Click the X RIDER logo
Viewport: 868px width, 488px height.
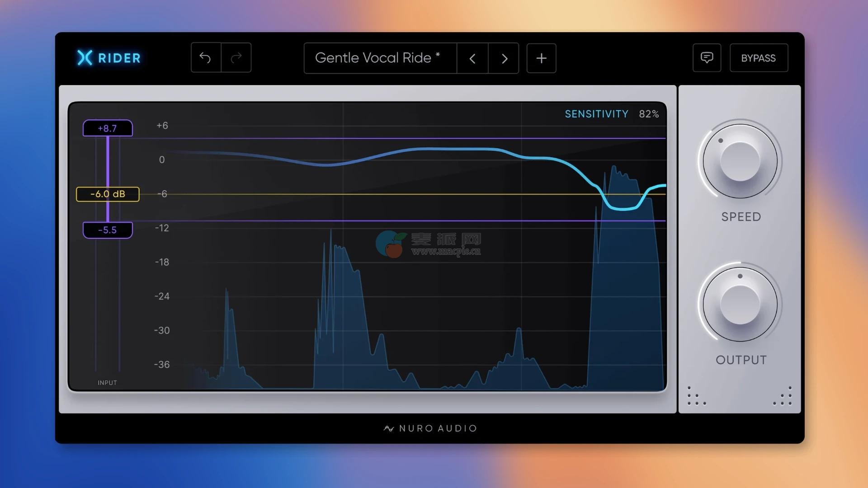(109, 58)
